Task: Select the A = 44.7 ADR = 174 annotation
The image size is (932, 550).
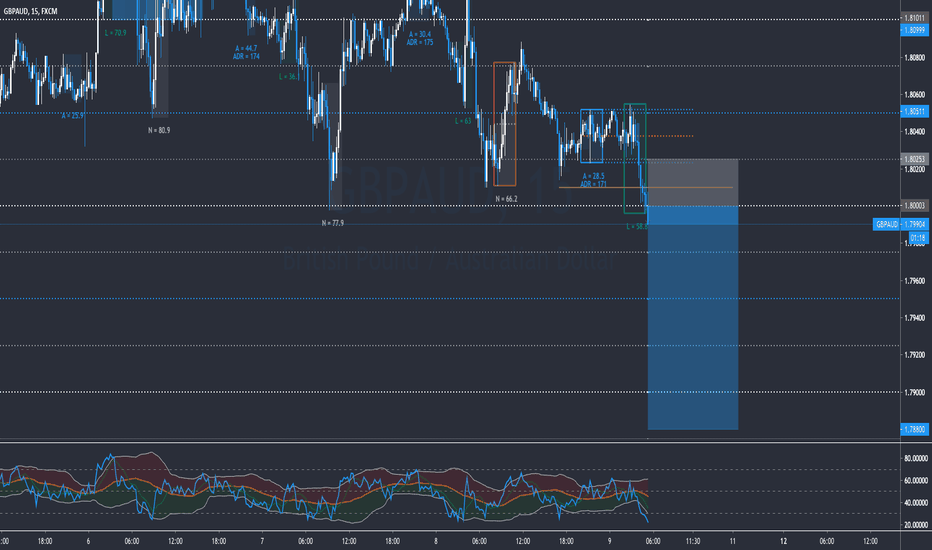Action: (x=246, y=52)
